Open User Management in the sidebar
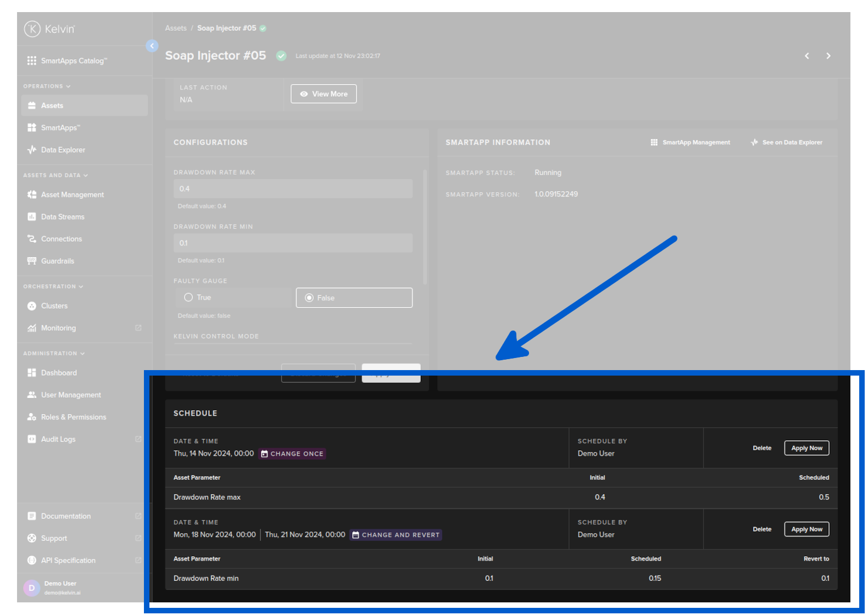868x615 pixels. pyautogui.click(x=71, y=395)
